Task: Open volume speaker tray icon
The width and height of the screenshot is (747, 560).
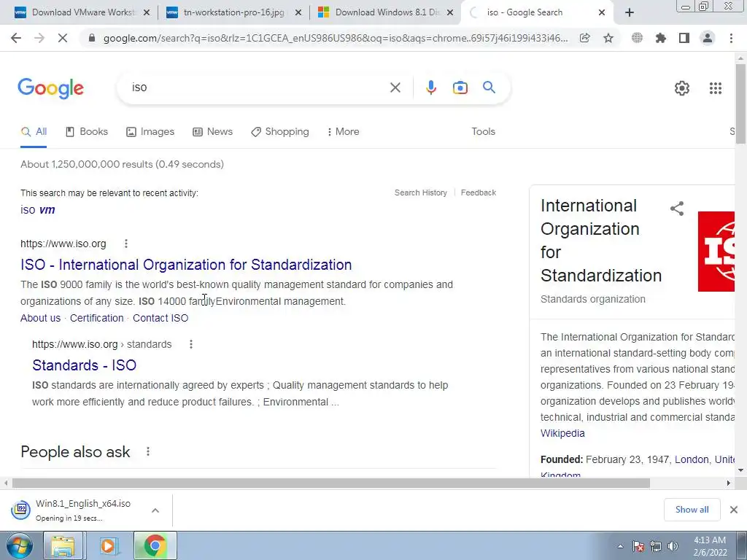Action: [673, 546]
